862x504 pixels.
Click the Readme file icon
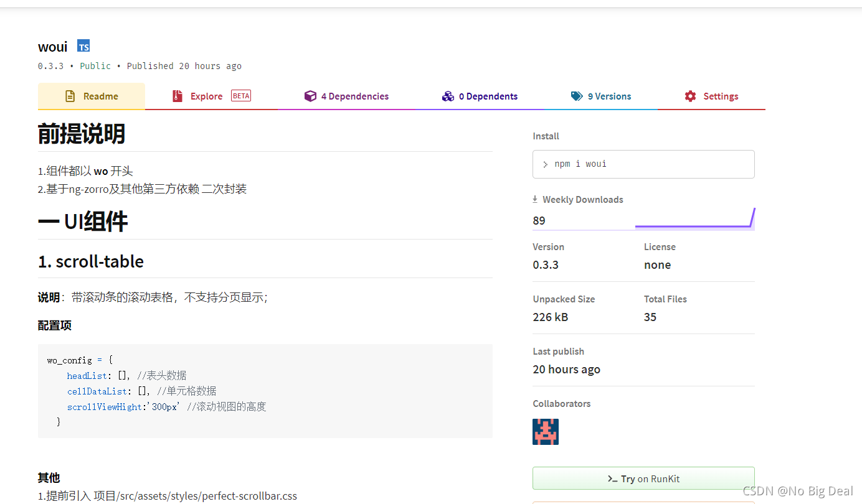point(70,96)
